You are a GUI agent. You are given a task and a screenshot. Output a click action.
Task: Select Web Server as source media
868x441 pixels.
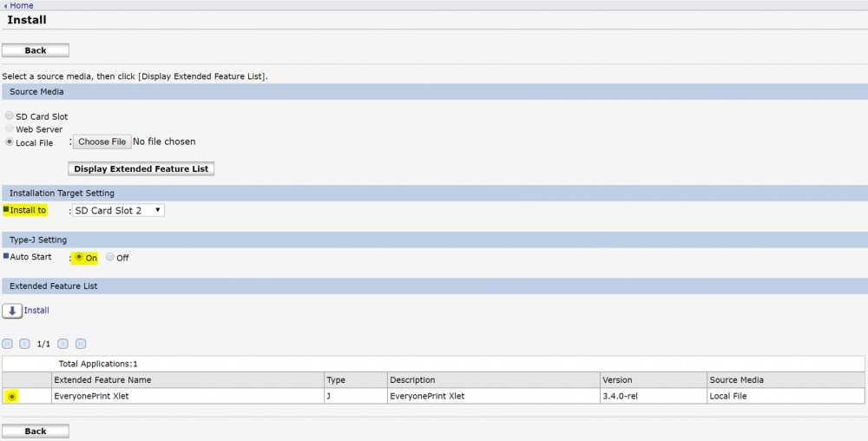click(10, 128)
